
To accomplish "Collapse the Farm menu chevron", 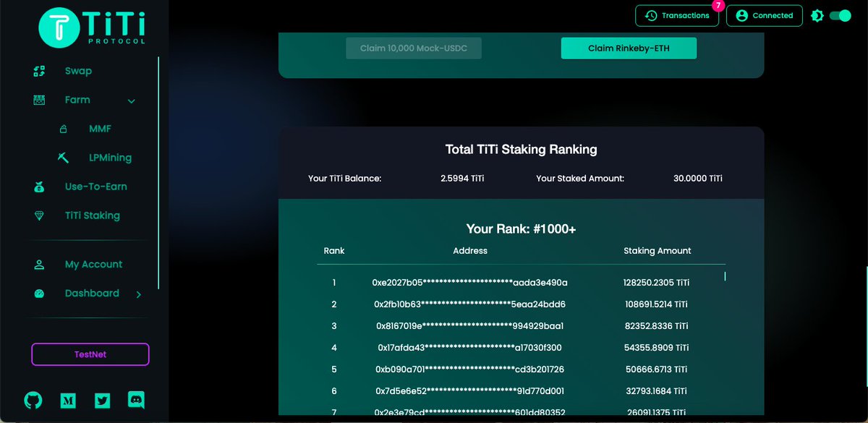I will pos(132,101).
